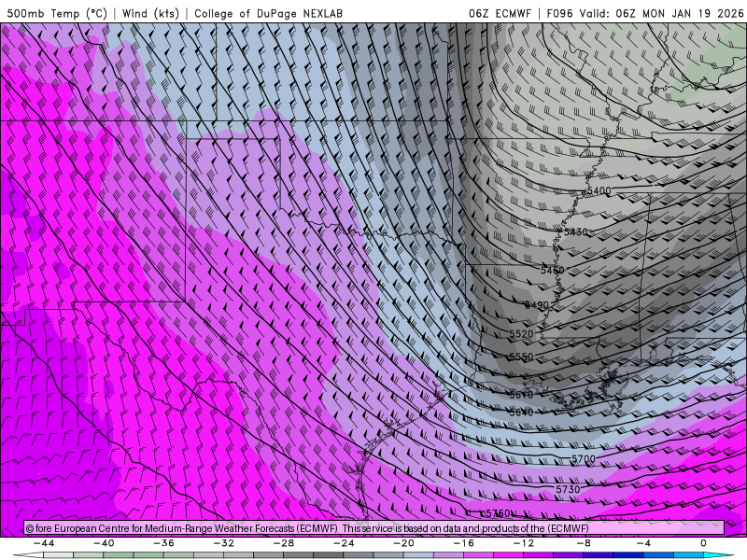Viewport: 747px width, 560px height.
Task: Click the "06Z ECMWF" model run label
Action: pos(500,13)
